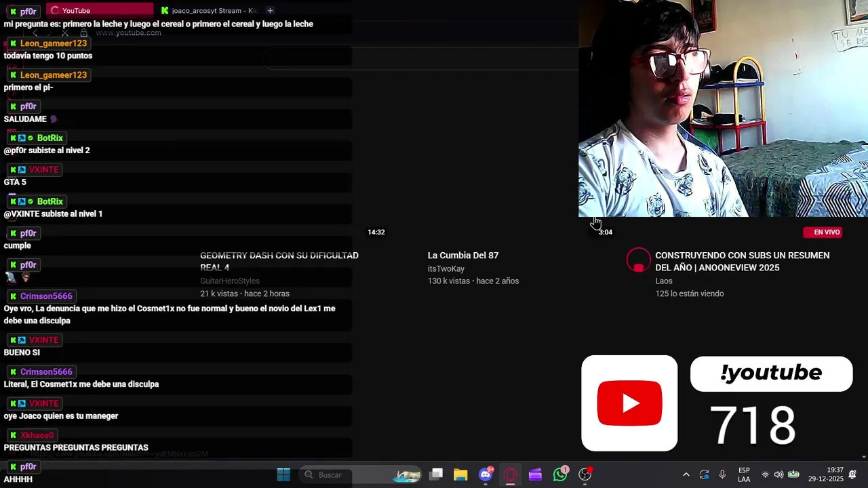Click VXINTE username above GTA 5
Image resolution: width=868 pixels, height=488 pixels.
tap(43, 169)
